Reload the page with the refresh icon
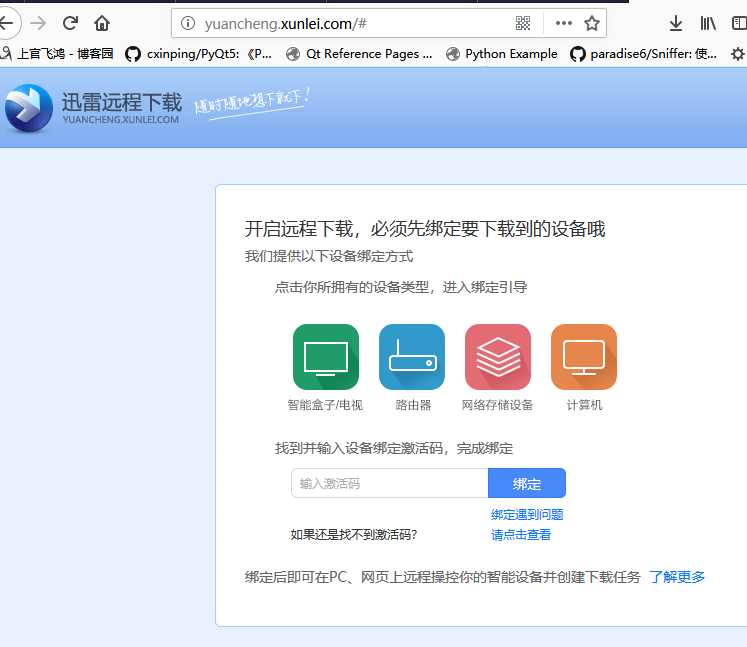Viewport: 747px width, 647px height. 71,23
